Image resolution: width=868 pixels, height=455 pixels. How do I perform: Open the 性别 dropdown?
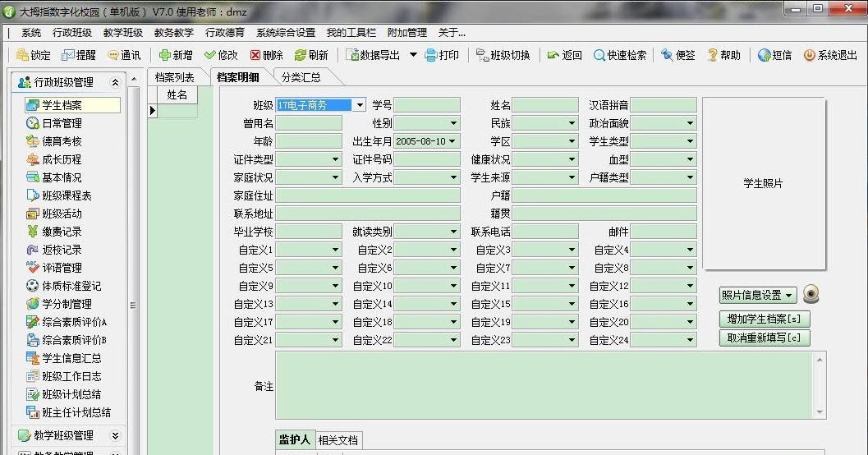454,123
